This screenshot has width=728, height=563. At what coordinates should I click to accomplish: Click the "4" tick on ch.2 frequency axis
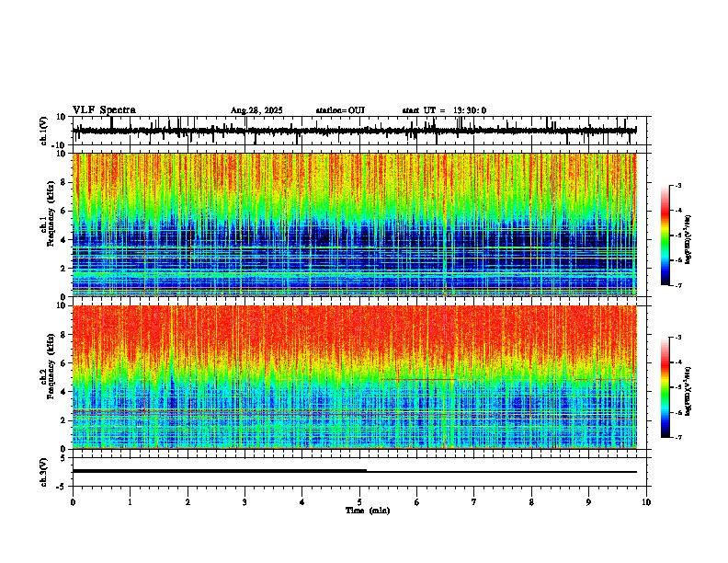pos(64,392)
